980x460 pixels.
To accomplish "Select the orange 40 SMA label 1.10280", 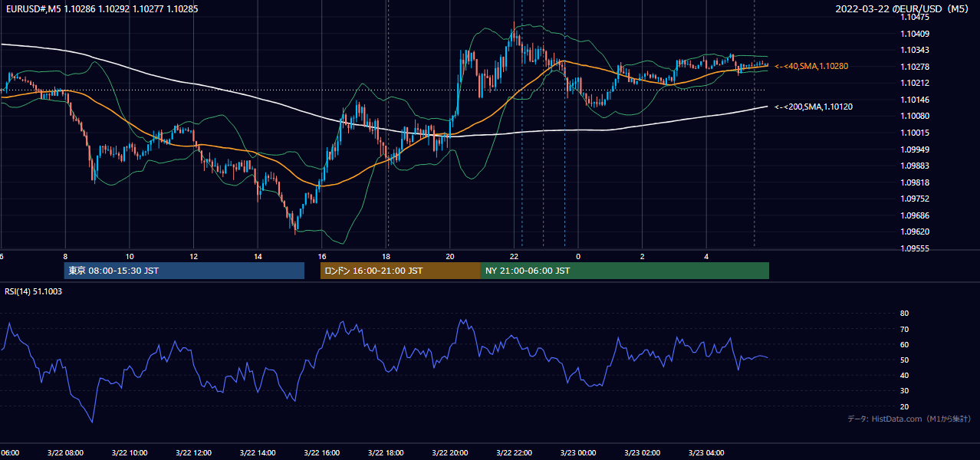I will pyautogui.click(x=811, y=67).
